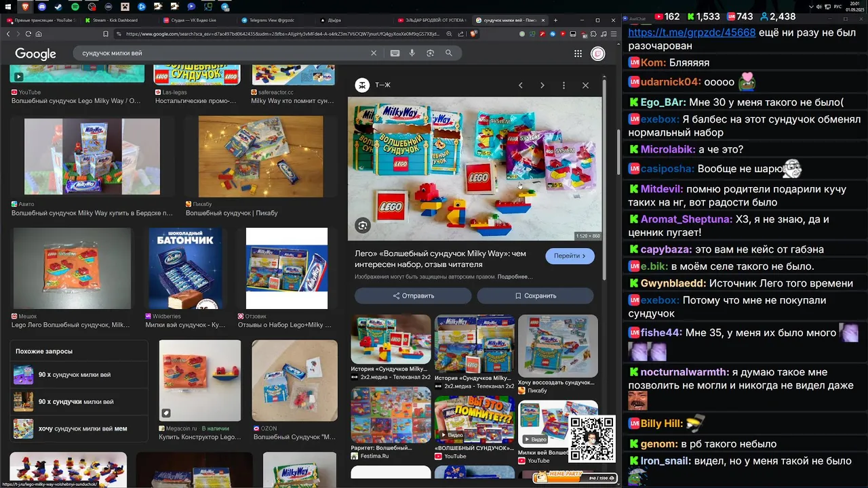
Task: Open the Google account avatar
Action: pyautogui.click(x=597, y=54)
